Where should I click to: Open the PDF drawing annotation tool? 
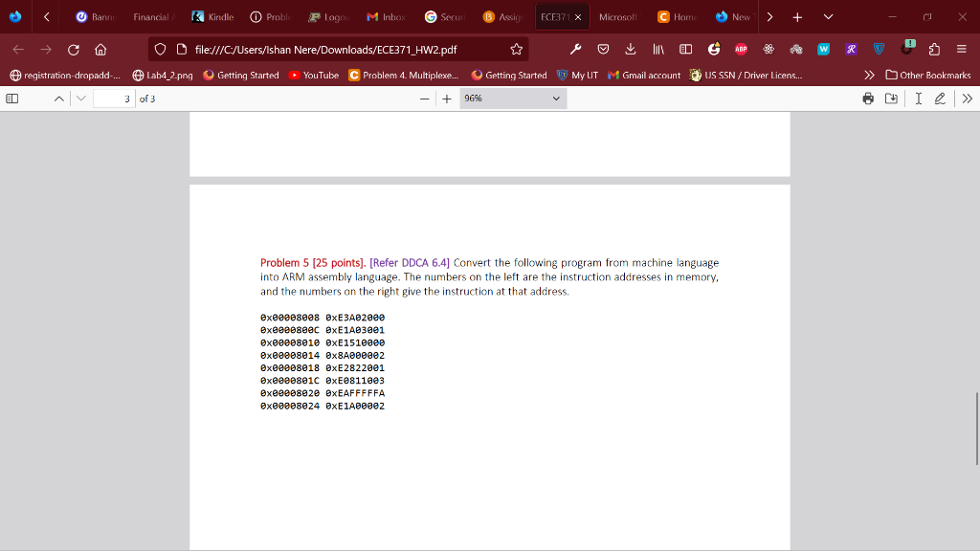pyautogui.click(x=941, y=98)
